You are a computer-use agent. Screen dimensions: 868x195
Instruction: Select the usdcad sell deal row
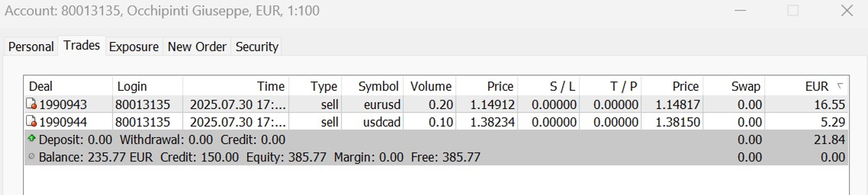[x=436, y=122]
